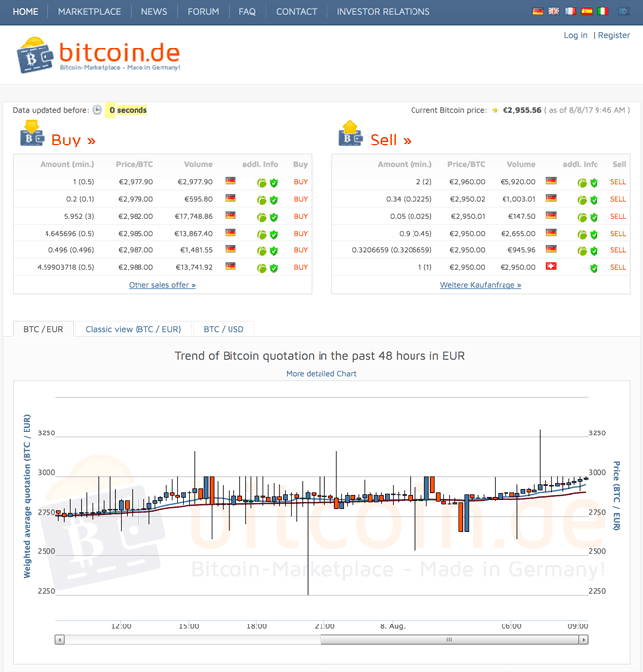The height and width of the screenshot is (672, 643).
Task: Click the Buy » heading link
Action: [73, 141]
